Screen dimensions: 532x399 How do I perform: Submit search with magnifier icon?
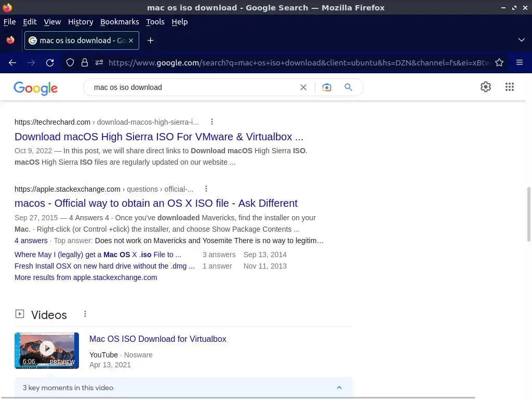click(x=349, y=87)
